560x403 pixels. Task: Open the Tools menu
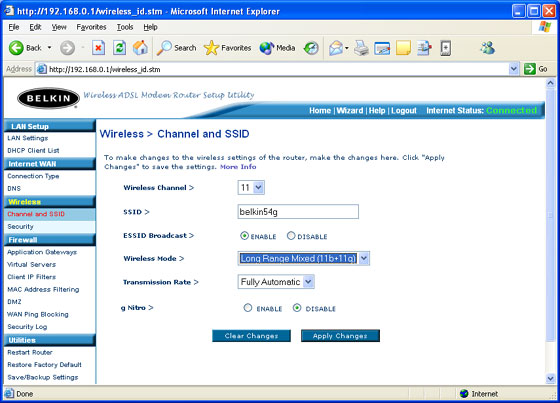pyautogui.click(x=125, y=27)
